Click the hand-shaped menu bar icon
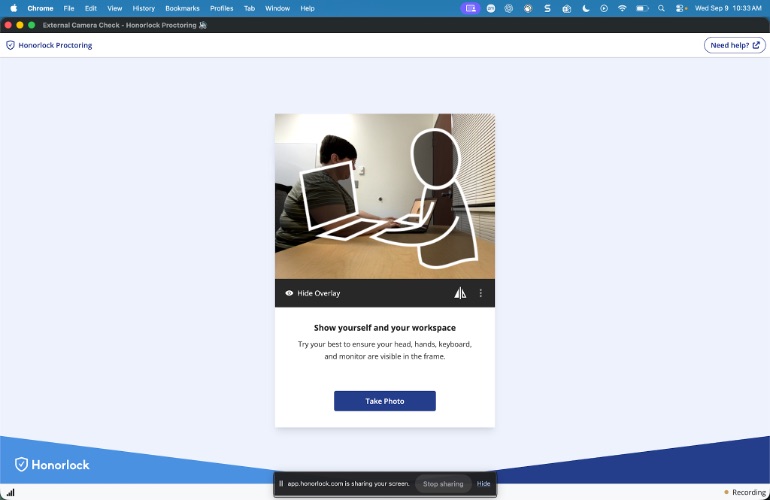The height and width of the screenshot is (500, 770). [528, 8]
